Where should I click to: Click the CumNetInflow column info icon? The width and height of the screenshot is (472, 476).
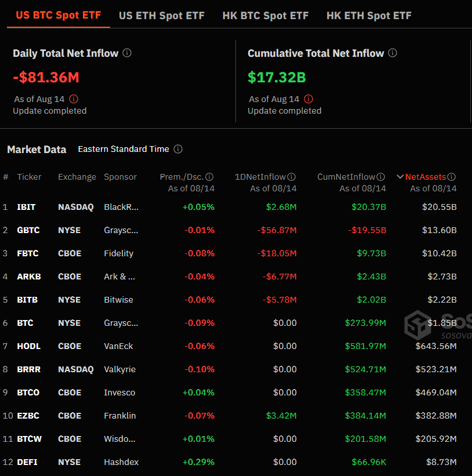click(379, 176)
